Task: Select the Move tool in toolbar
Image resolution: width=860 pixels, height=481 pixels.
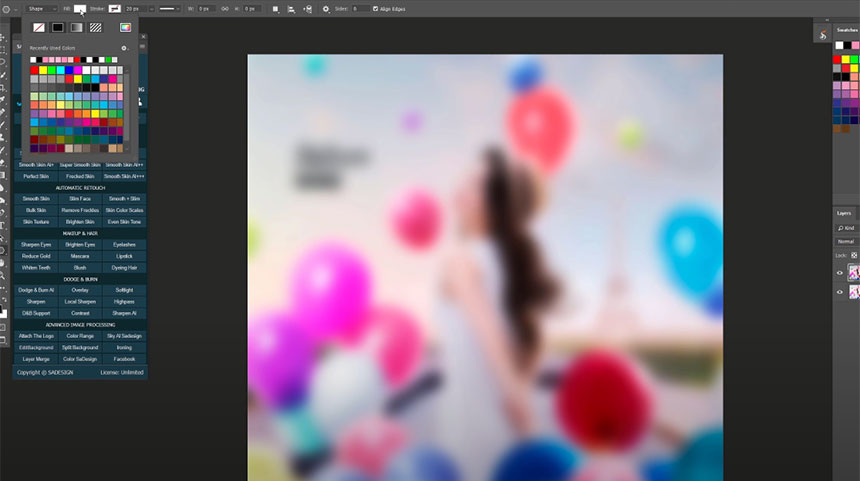Action: pos(3,37)
